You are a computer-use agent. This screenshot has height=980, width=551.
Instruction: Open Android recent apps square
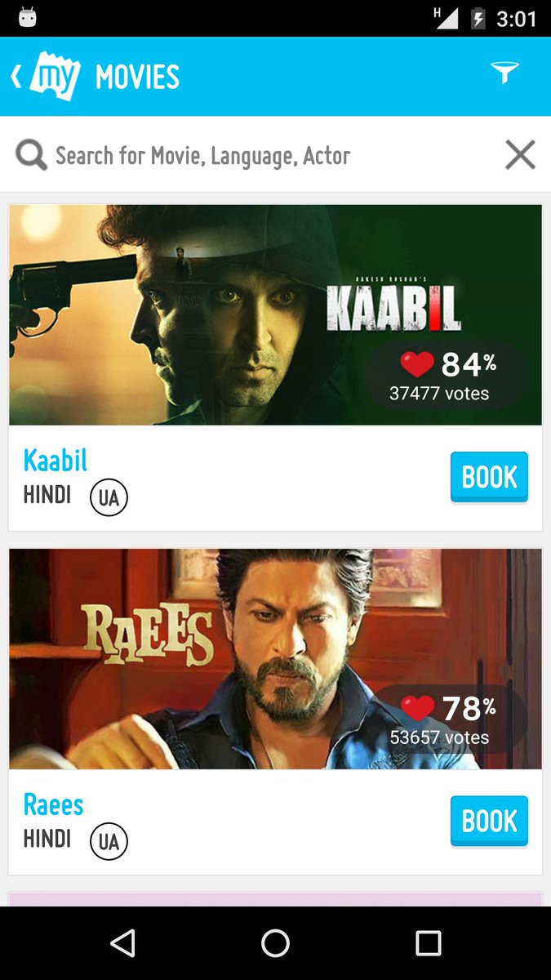click(429, 943)
